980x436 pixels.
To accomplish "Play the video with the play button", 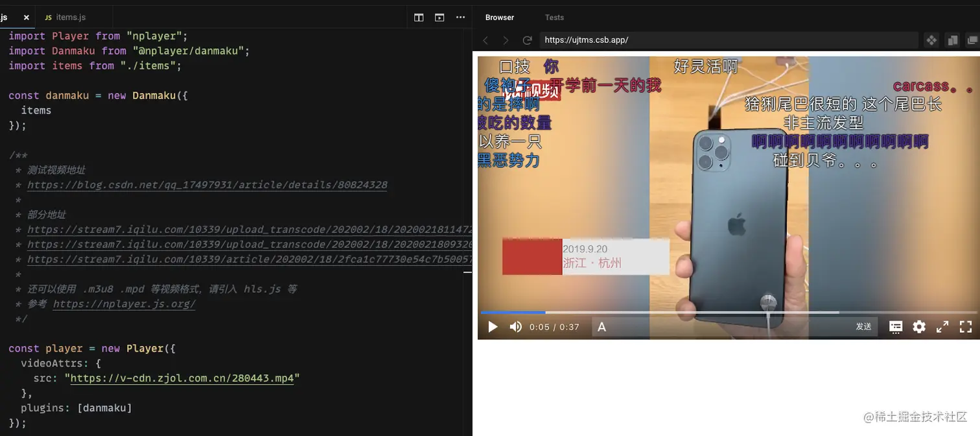I will [493, 327].
